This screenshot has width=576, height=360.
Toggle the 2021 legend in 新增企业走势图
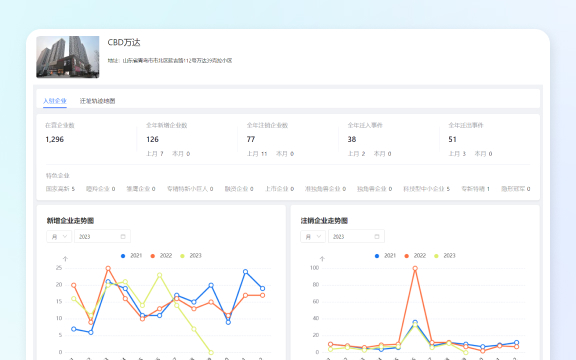pyautogui.click(x=132, y=256)
